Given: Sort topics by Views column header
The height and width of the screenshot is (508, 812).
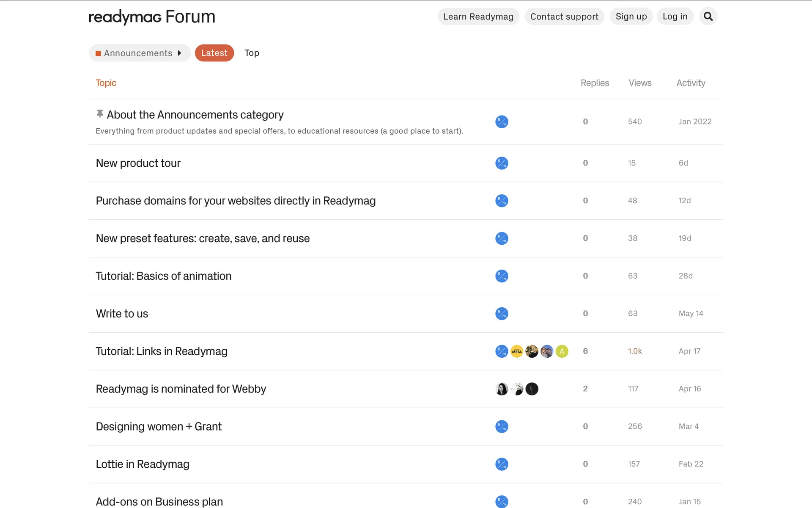Looking at the screenshot, I should click(640, 83).
